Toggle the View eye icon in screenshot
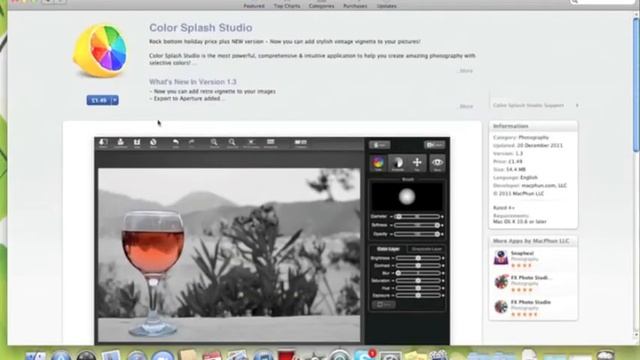Screen dimensions: 640x360 [437, 163]
